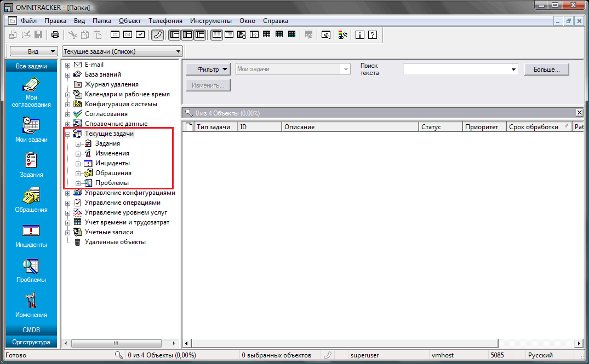Open the Правка menu
This screenshot has width=589, height=364.
click(55, 21)
